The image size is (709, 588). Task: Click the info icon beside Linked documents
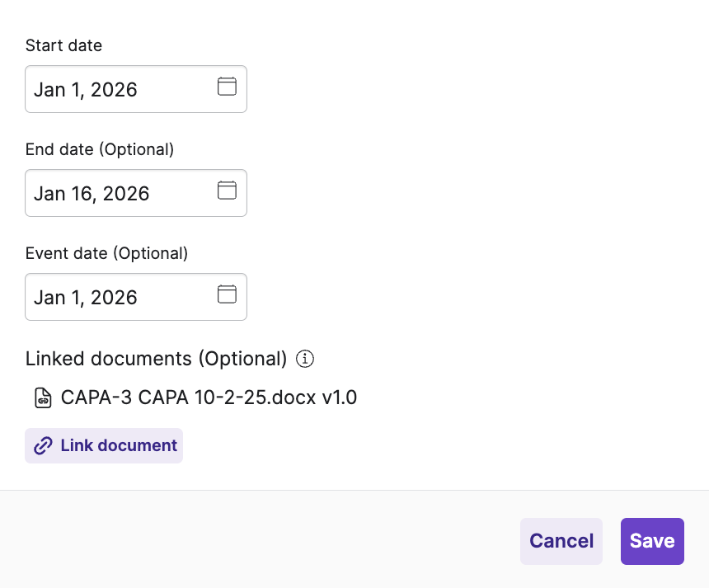tap(304, 359)
